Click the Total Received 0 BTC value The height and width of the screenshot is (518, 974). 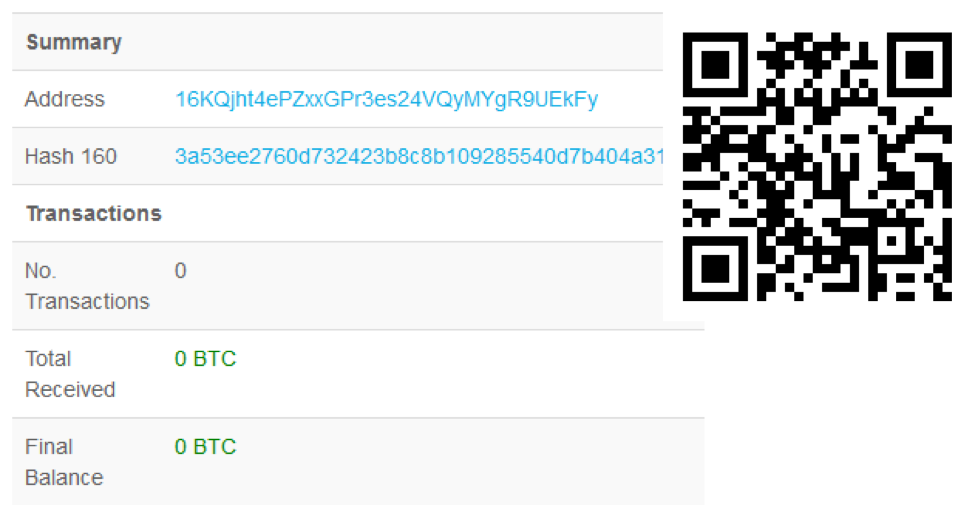pos(206,359)
